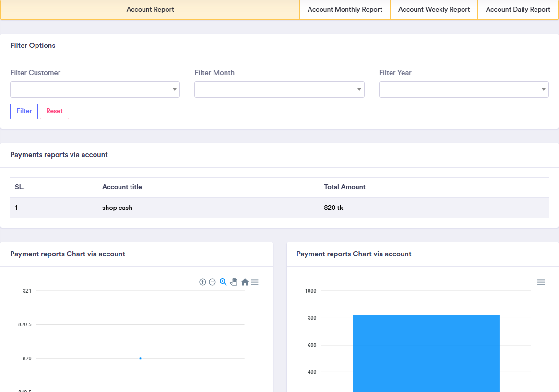Click the blue bar in bar chart
559x392 pixels.
point(426,353)
